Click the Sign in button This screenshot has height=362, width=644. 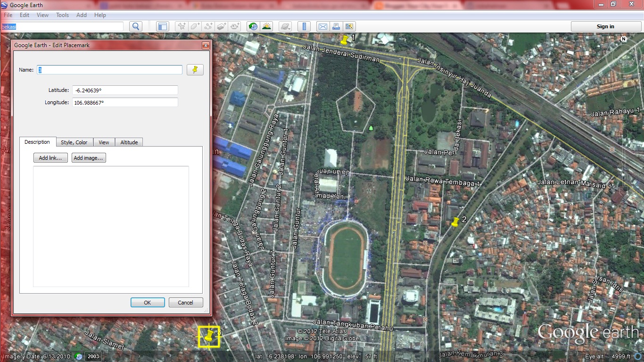point(605,26)
